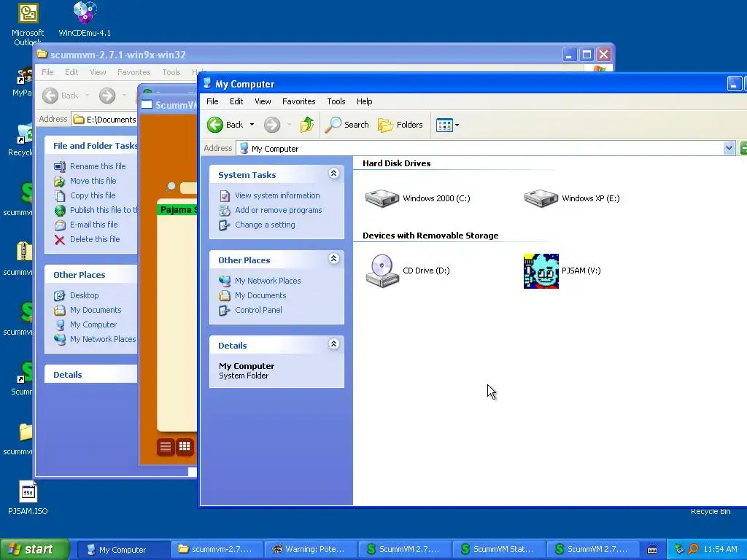Select the PJSAM (V:) drive icon
This screenshot has width=747, height=560.
point(541,271)
